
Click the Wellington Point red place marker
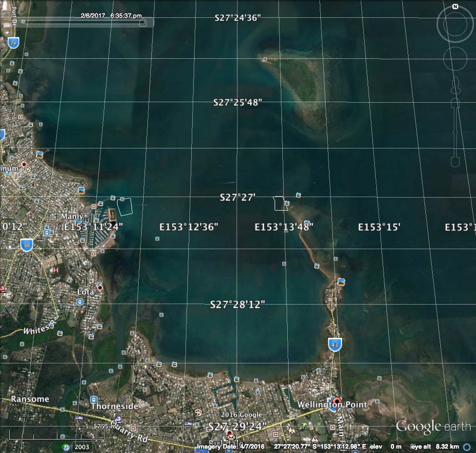coord(336,401)
